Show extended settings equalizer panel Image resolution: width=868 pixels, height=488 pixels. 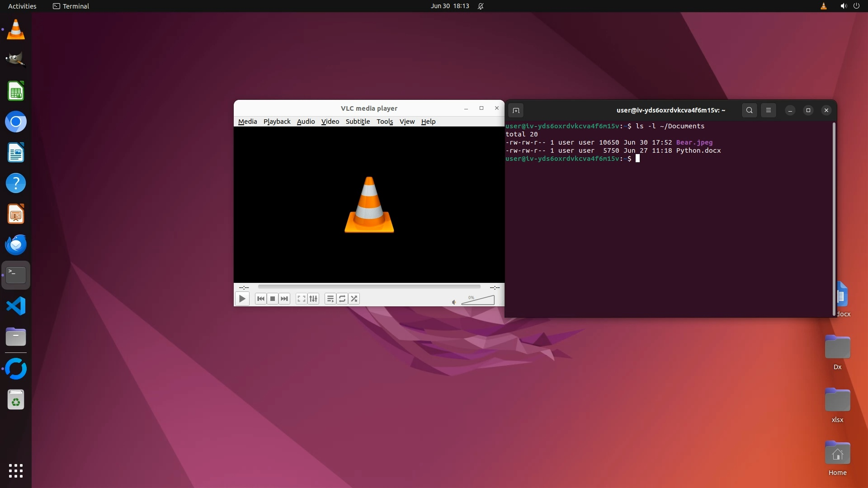[x=313, y=299]
